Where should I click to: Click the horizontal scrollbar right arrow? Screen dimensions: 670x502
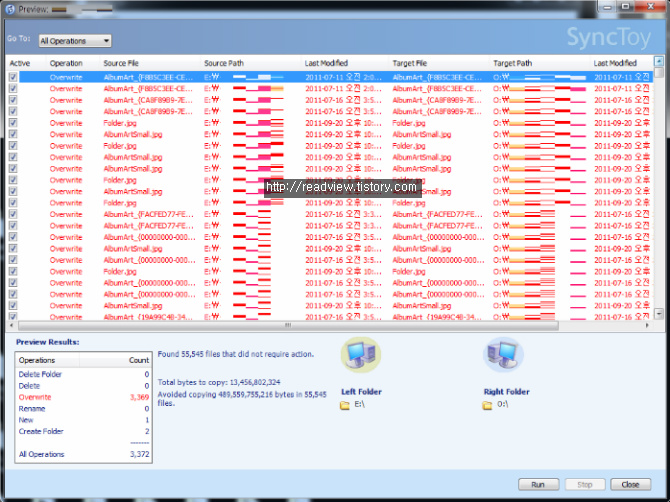click(x=649, y=326)
